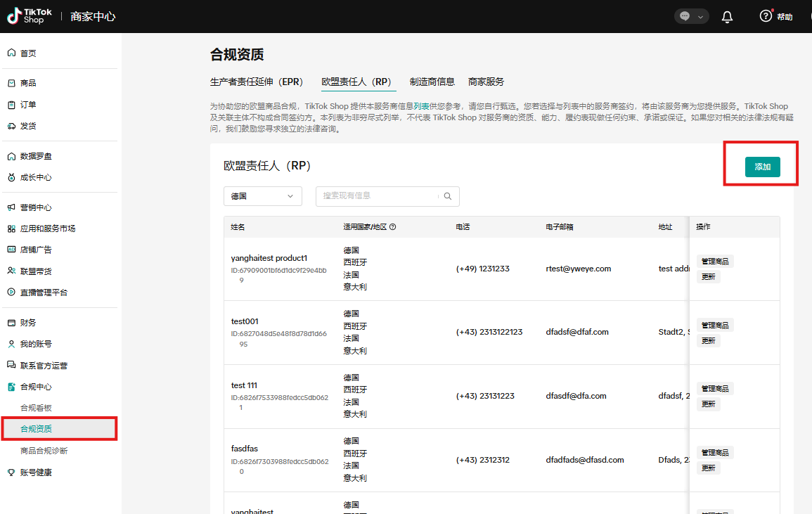Click the TikTok Shop logo
812x514 pixels.
click(26, 16)
